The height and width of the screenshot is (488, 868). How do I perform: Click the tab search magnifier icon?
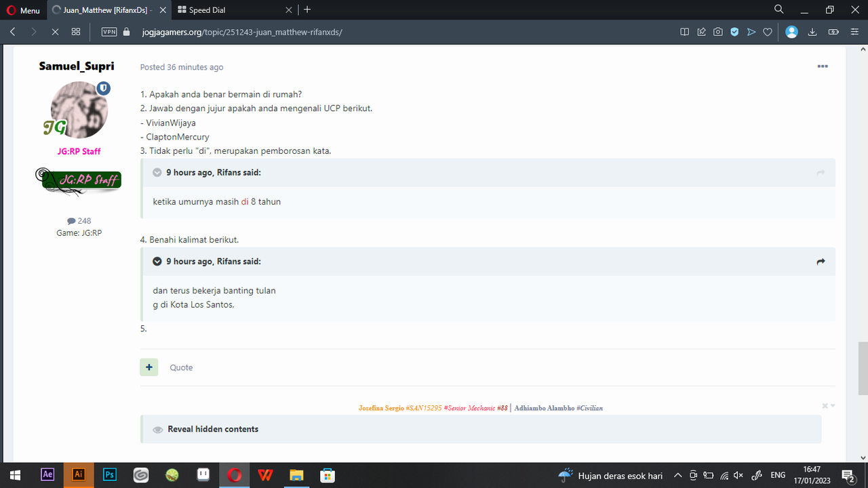(779, 9)
